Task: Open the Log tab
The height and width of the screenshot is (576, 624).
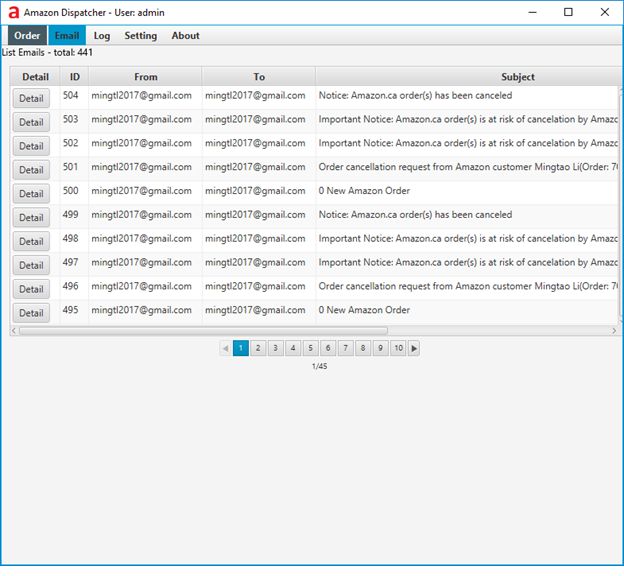Action: coord(101,35)
